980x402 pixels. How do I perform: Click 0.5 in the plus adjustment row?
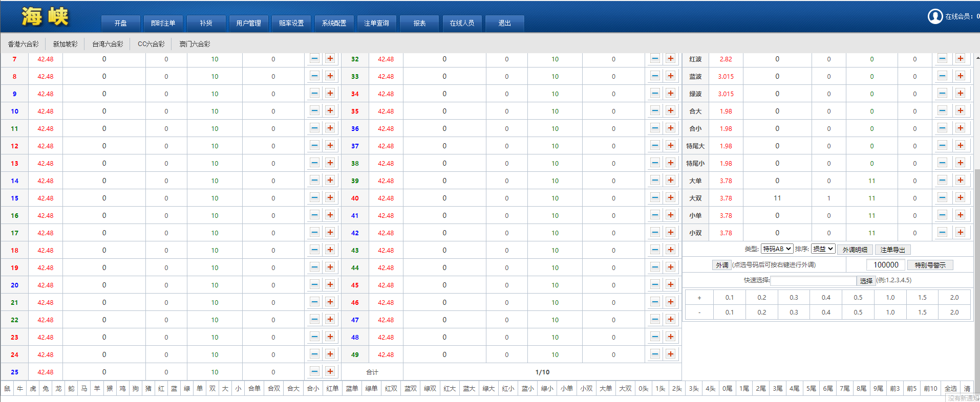(858, 298)
